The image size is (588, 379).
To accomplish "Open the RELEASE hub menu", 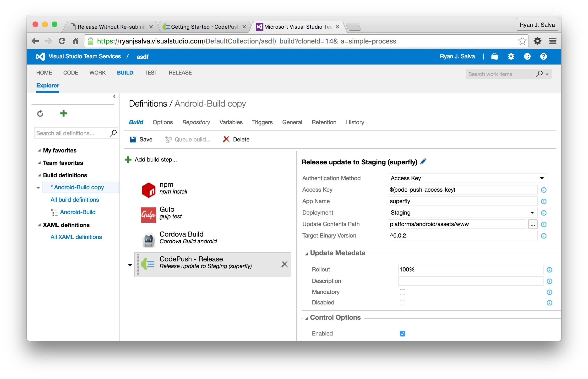I will pyautogui.click(x=180, y=73).
